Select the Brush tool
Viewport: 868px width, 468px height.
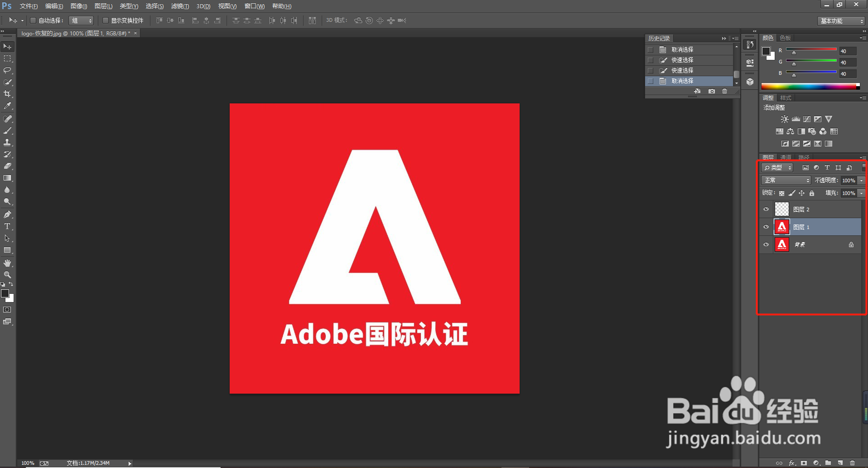click(7, 131)
